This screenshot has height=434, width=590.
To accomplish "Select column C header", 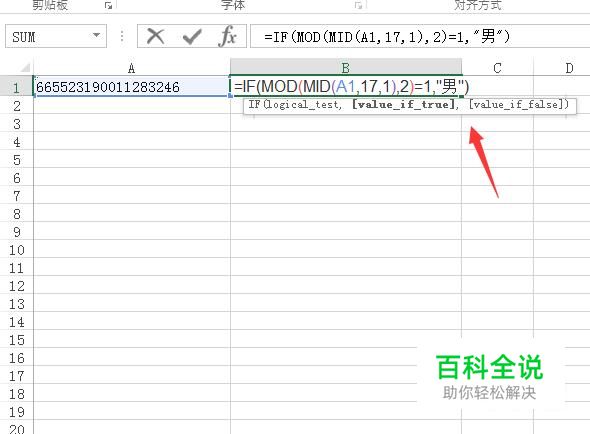I will 497,68.
